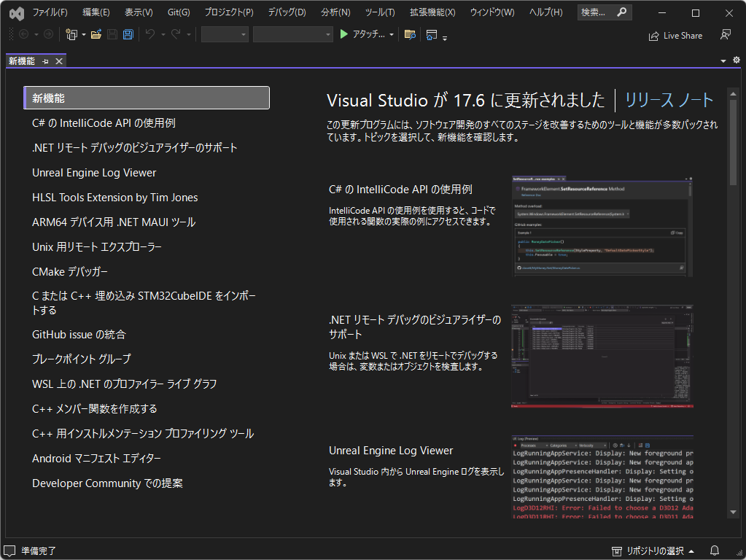Click the gear icon beside the tab row
The image size is (746, 560).
click(x=736, y=61)
